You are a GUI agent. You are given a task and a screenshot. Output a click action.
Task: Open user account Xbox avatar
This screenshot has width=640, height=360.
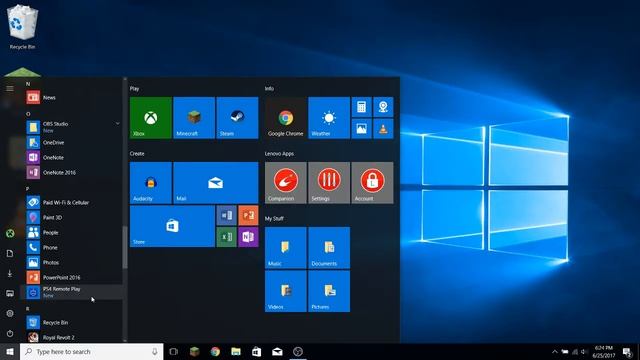pyautogui.click(x=10, y=233)
